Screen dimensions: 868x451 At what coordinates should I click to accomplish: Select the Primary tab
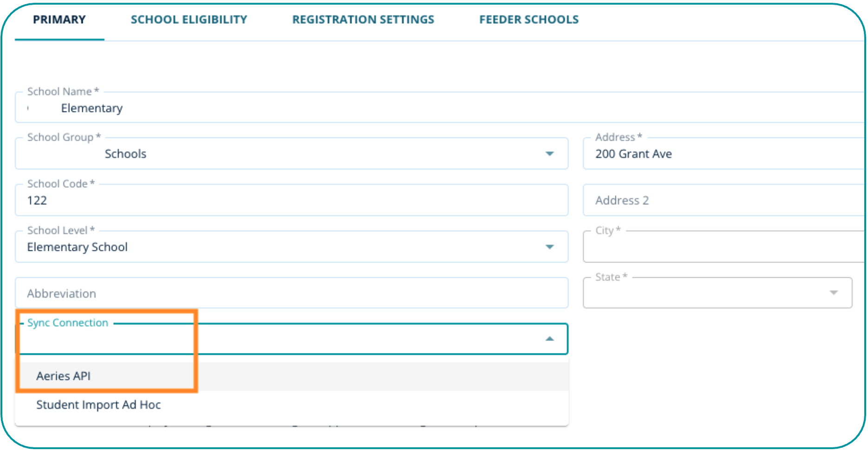(59, 20)
